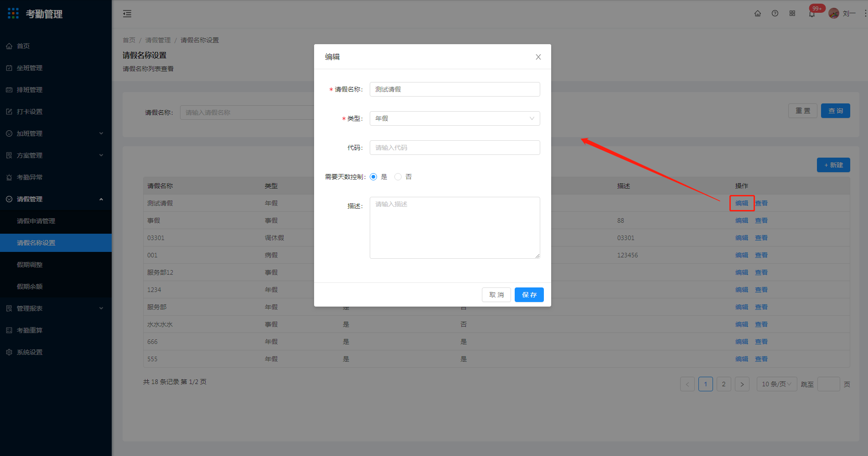This screenshot has height=456, width=868.
Task: Close the 编辑 dialog with the X icon
Action: [x=538, y=57]
